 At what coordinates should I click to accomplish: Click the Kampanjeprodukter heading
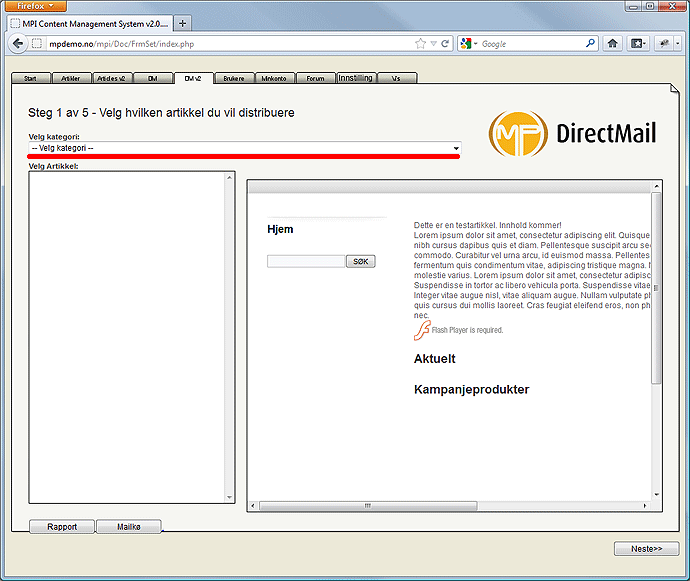tap(471, 390)
